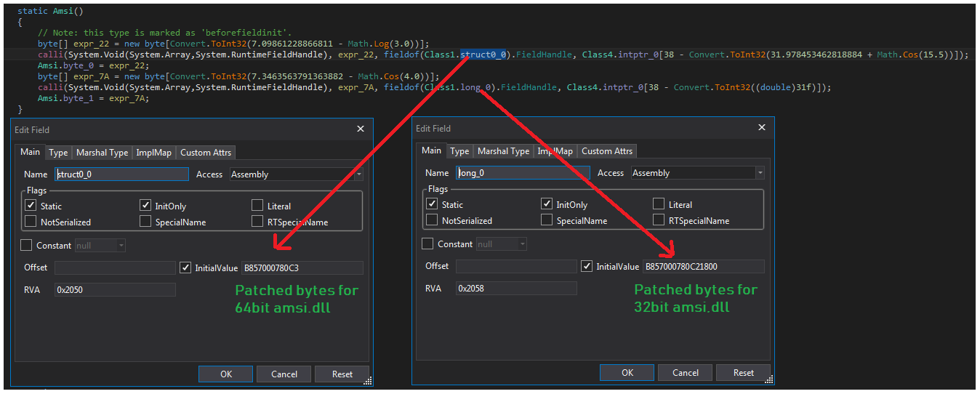The image size is (980, 394).
Task: Cancel the long_0 Edit Field dialog
Action: (686, 373)
